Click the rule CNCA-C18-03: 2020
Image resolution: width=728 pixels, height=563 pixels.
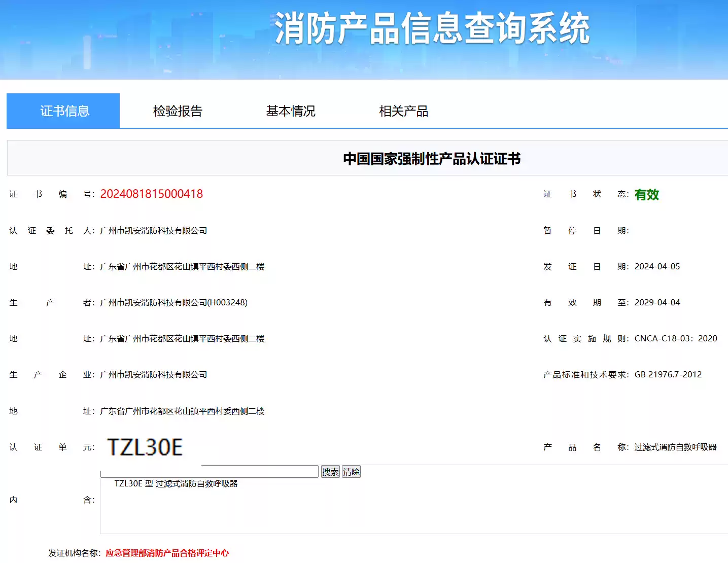tap(675, 339)
